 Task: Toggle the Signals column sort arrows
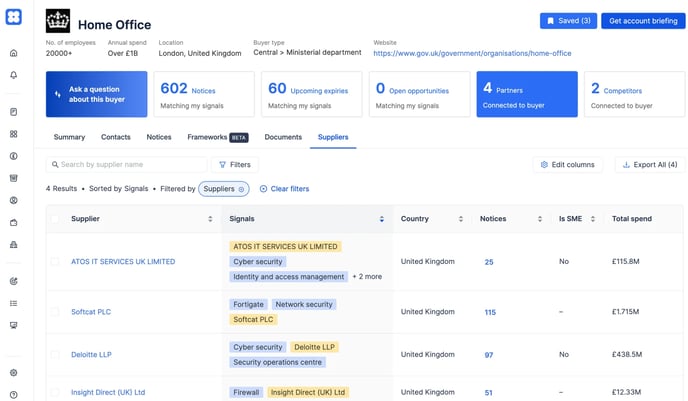382,219
